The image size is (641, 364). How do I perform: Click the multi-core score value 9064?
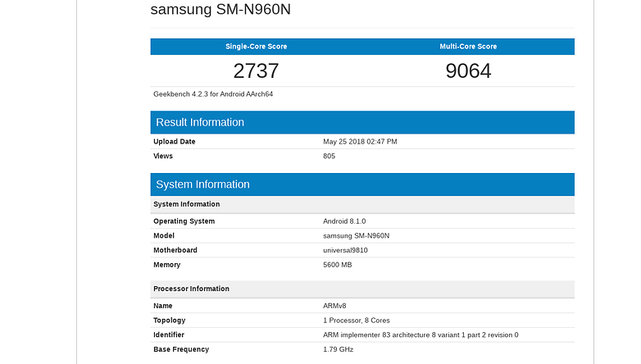pos(468,71)
